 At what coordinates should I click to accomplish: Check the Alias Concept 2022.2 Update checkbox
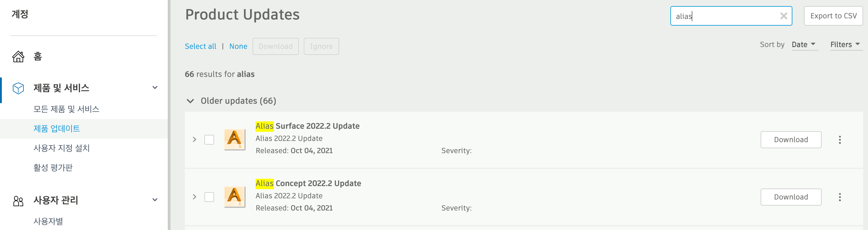pos(209,197)
